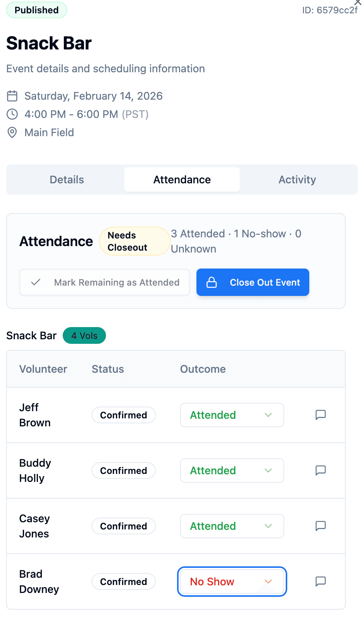Click the clock icon next to 4:00 PM
This screenshot has height=623, width=364.
[12, 114]
